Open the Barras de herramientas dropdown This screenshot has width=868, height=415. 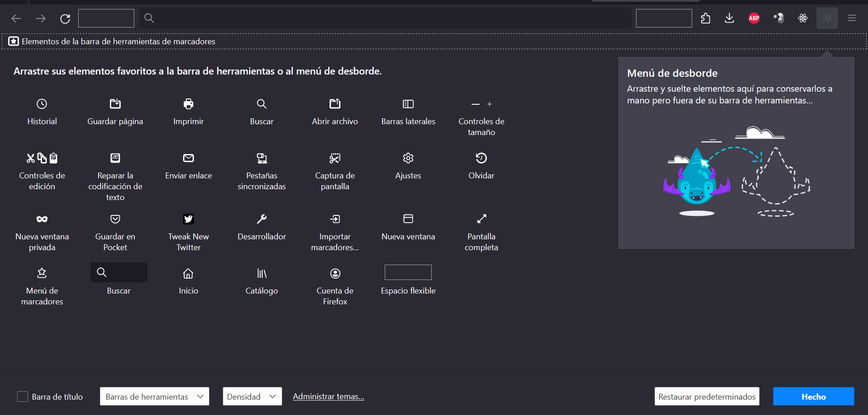pyautogui.click(x=155, y=396)
